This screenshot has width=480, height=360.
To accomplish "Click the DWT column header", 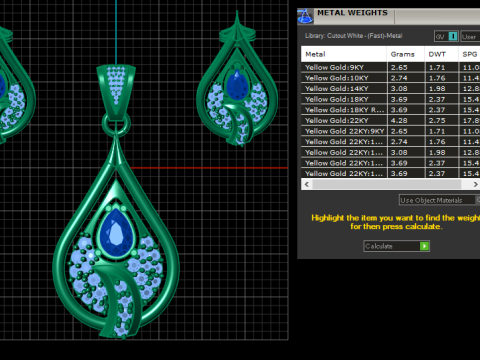I will [441, 54].
